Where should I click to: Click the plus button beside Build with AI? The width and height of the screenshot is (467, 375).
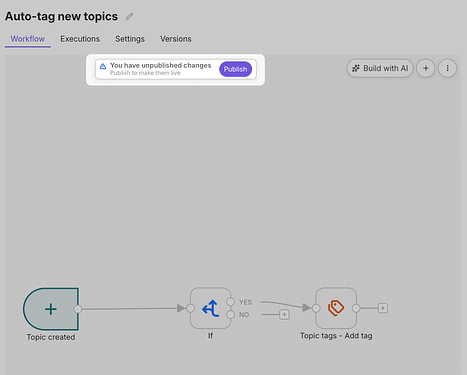click(426, 68)
